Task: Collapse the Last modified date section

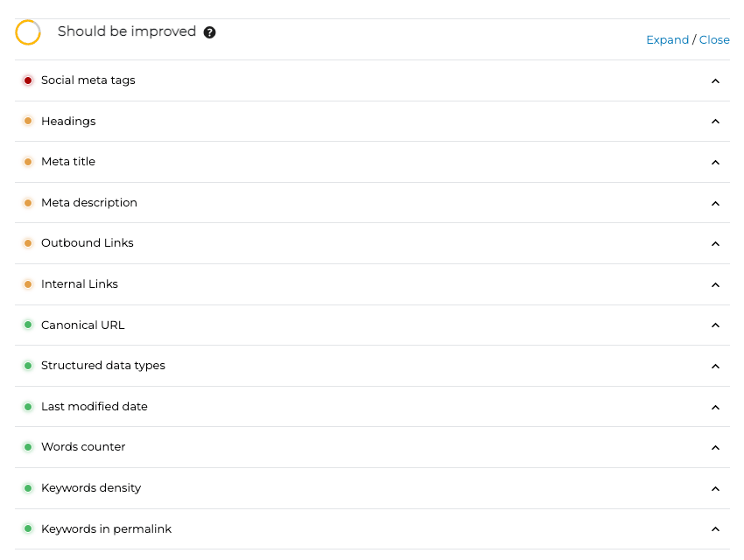Action: tap(715, 407)
